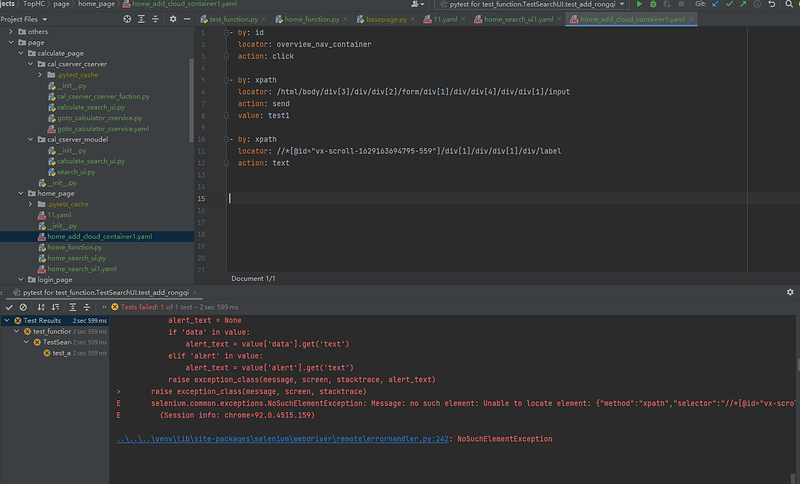This screenshot has width=800, height=484.
Task: Expand all test results nodes
Action: [73, 307]
